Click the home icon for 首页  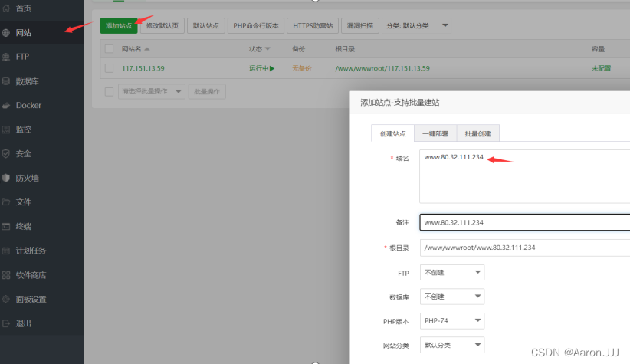click(7, 8)
